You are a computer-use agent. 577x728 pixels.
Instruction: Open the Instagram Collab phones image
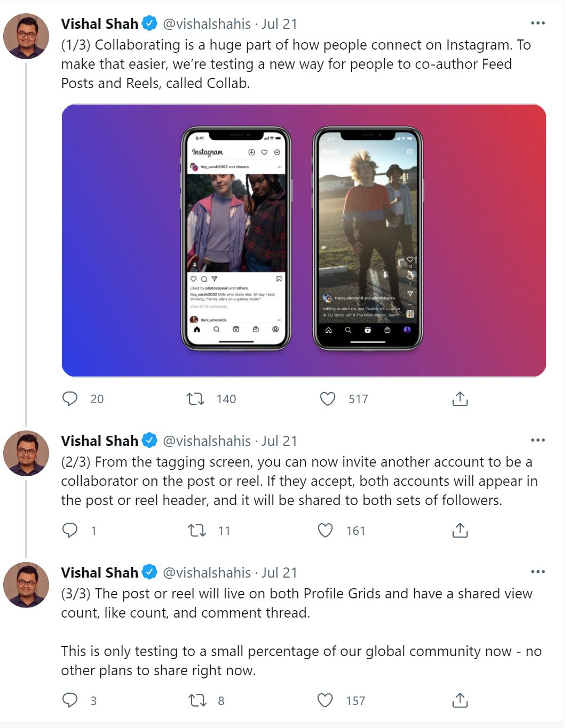[x=304, y=241]
